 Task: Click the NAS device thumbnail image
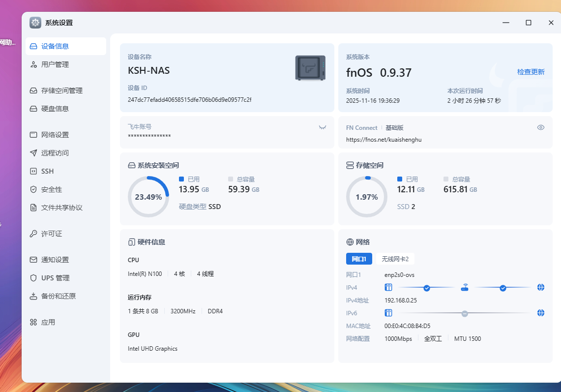click(310, 68)
